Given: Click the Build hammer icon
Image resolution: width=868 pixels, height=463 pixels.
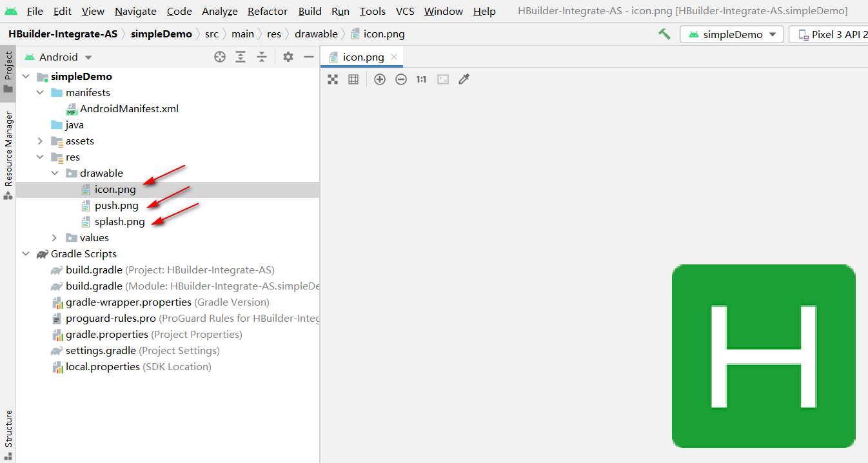Looking at the screenshot, I should (x=664, y=34).
